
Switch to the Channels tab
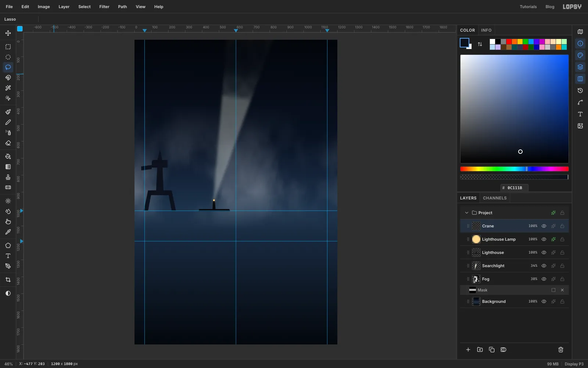pos(495,198)
